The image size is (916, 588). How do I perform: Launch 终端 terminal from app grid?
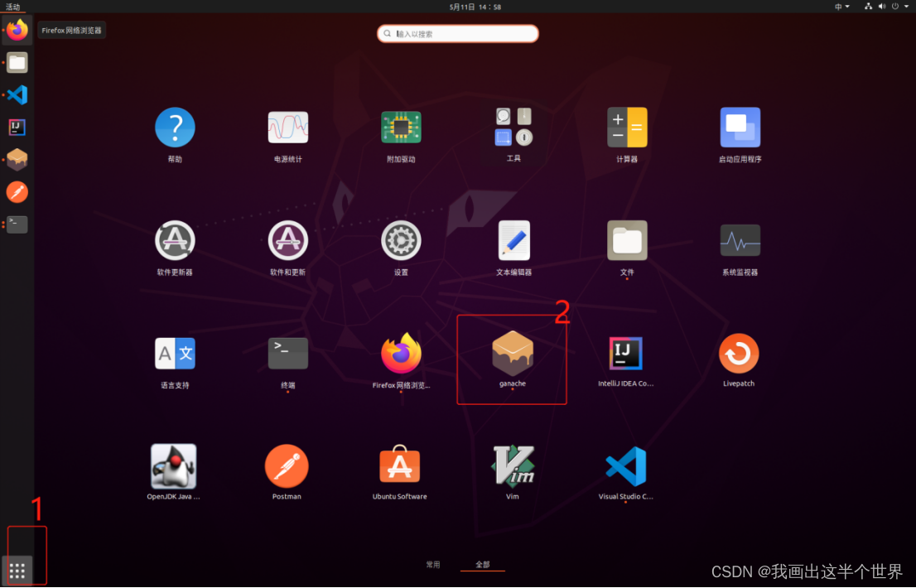[288, 354]
